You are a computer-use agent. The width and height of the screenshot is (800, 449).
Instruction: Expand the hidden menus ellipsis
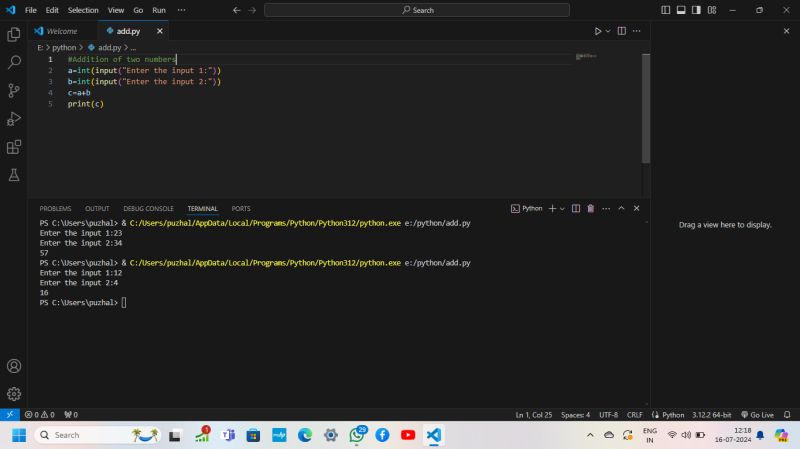click(181, 10)
